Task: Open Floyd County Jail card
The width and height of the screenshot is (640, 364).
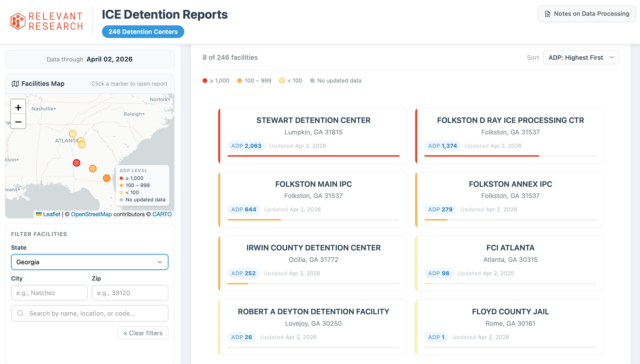Action: 509,327
